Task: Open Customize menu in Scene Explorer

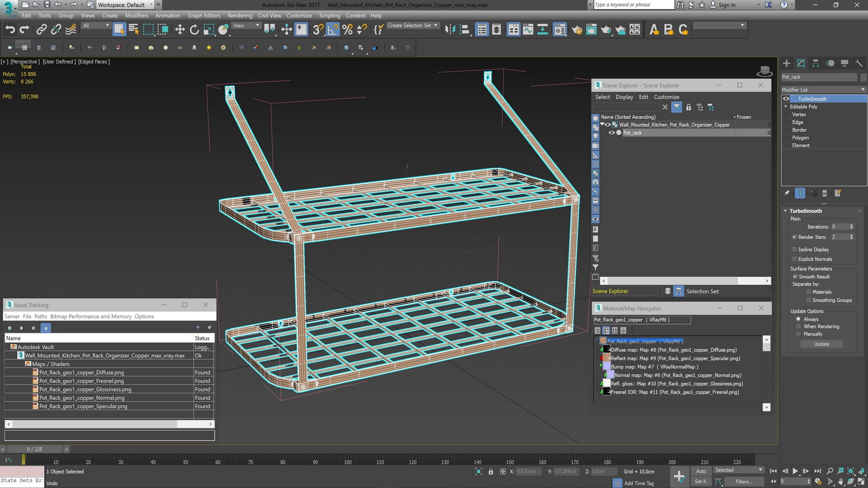Action: click(666, 97)
